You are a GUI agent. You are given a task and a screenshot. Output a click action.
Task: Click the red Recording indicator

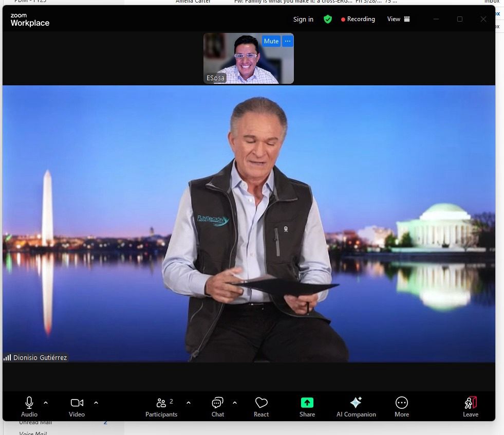pos(358,19)
